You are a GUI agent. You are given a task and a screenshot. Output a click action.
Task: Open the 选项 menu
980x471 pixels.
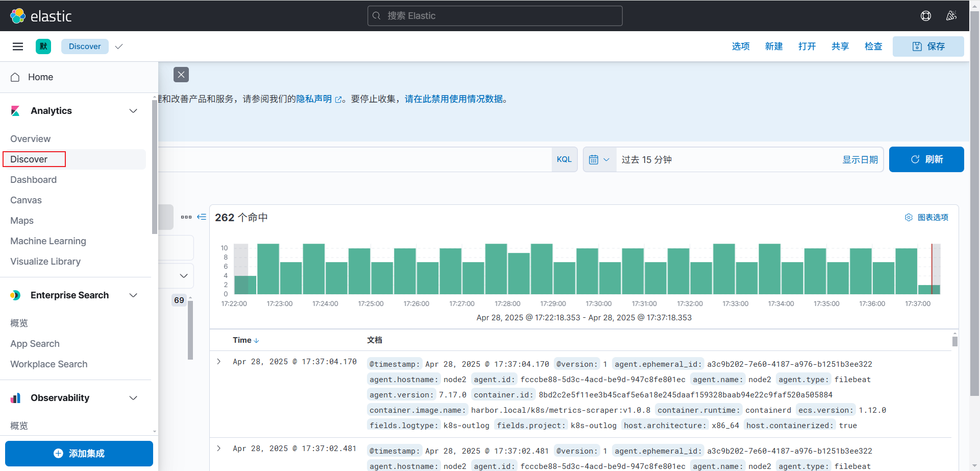[741, 46]
